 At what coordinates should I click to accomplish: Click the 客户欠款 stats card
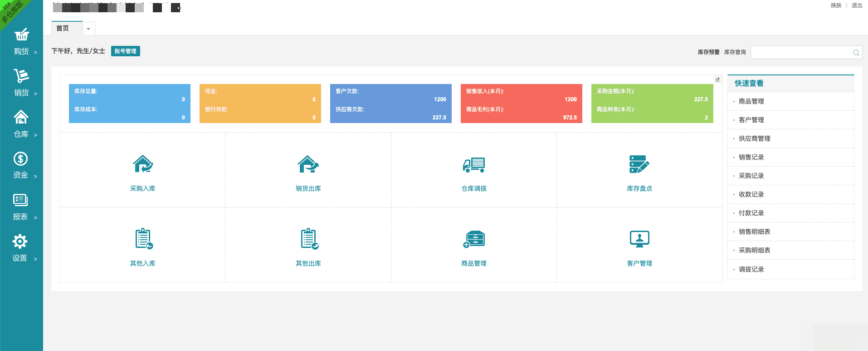(391, 104)
